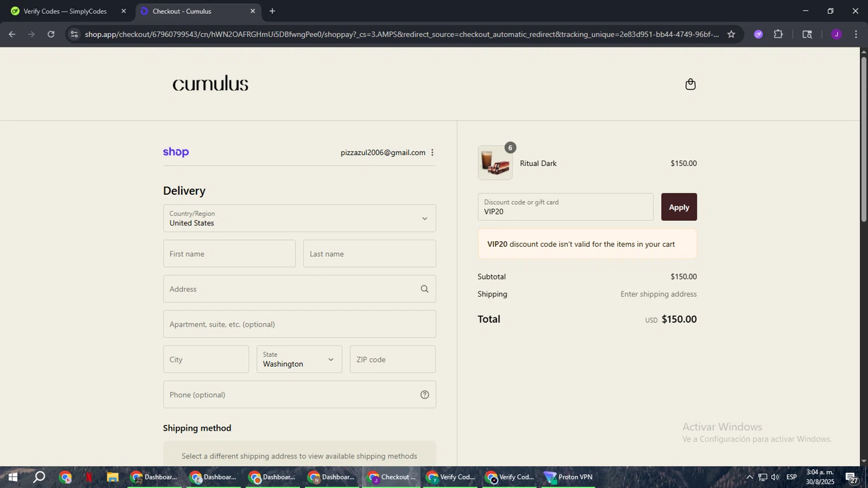
Task: Click the total amount $150.00
Action: [x=679, y=319]
